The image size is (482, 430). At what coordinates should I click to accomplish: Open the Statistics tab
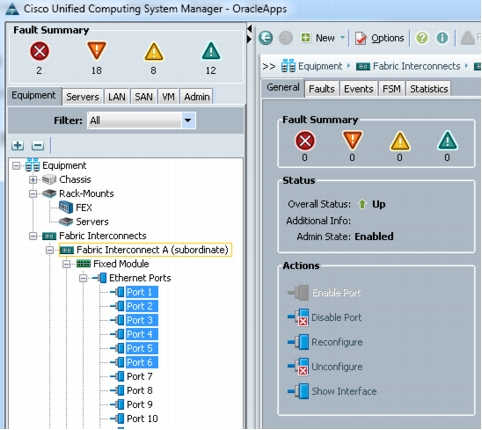pyautogui.click(x=429, y=89)
